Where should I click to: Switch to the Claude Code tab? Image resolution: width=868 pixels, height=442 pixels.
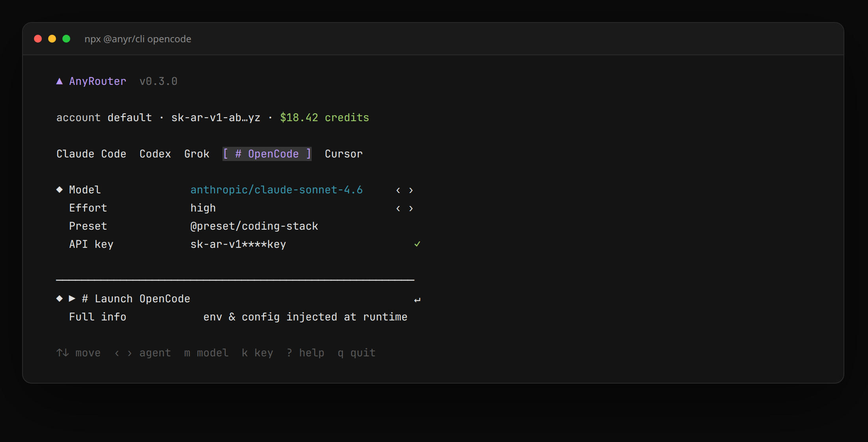click(x=91, y=154)
